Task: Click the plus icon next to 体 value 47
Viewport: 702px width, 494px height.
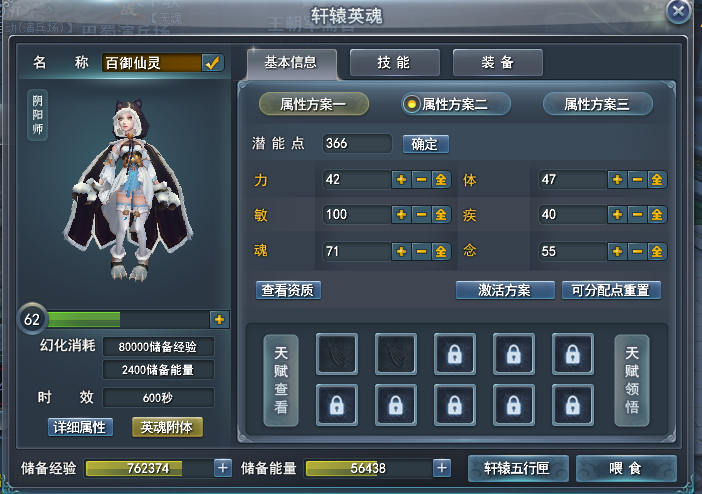Action: (x=617, y=180)
